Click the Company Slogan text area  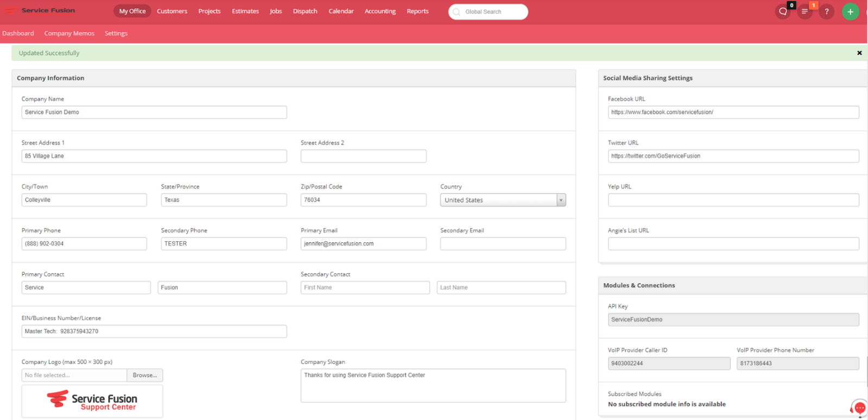433,386
